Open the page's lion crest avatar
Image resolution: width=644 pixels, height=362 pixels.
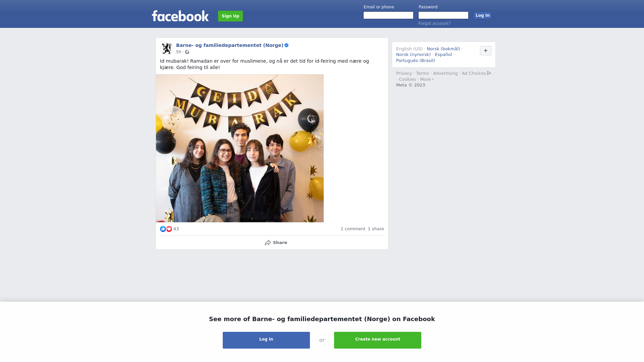(x=167, y=48)
